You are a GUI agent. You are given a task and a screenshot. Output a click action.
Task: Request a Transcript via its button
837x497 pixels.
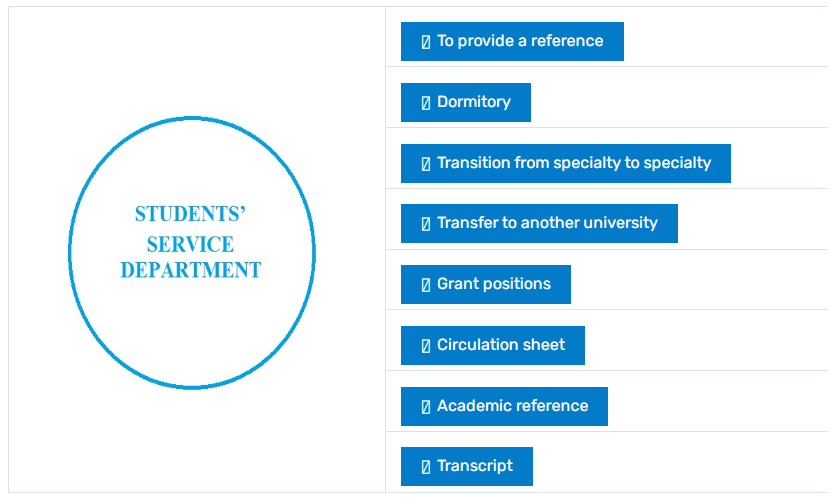(475, 466)
